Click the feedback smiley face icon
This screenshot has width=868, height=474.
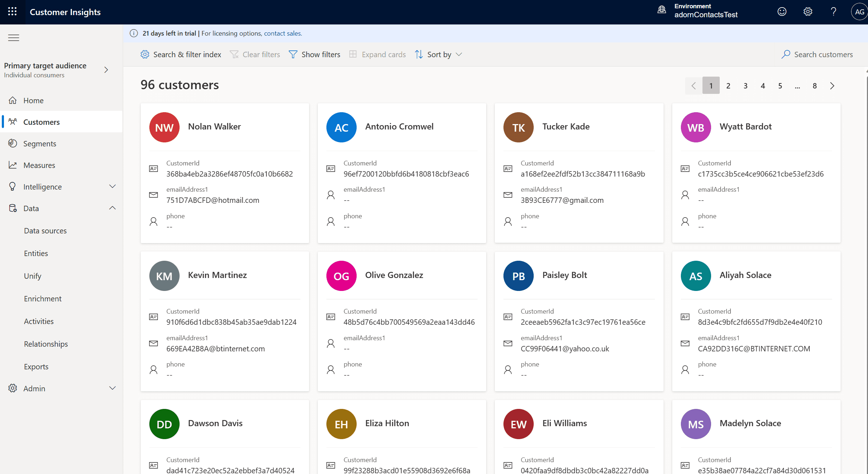click(x=782, y=12)
